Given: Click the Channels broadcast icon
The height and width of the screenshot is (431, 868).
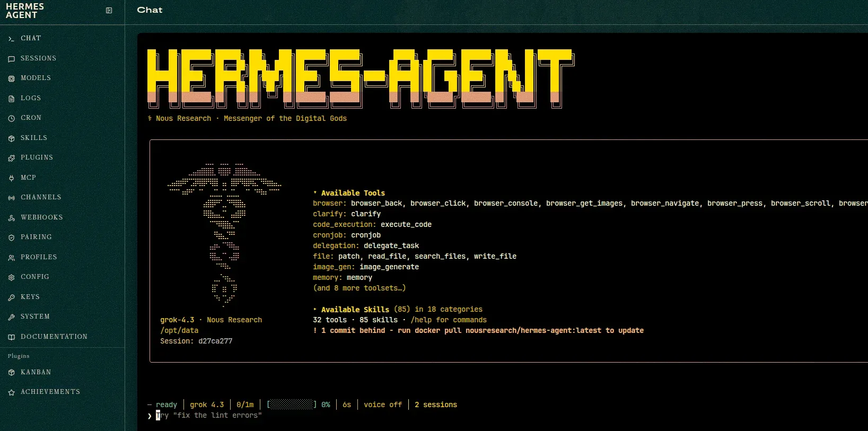Looking at the screenshot, I should coord(11,198).
